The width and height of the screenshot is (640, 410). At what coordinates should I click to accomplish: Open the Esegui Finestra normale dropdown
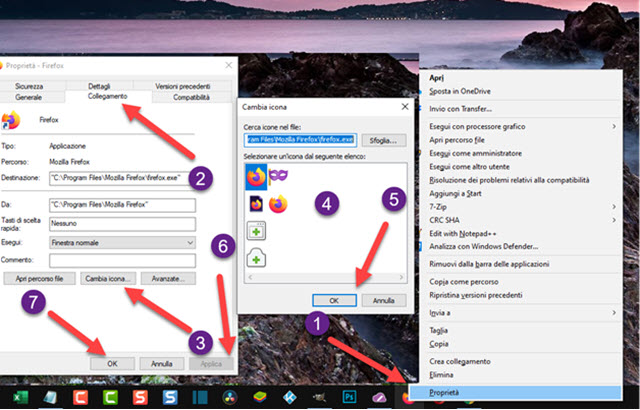[x=122, y=242]
